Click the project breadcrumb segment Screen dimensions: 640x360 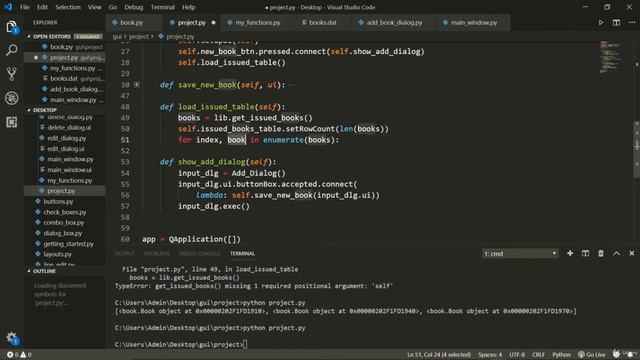[x=139, y=36]
